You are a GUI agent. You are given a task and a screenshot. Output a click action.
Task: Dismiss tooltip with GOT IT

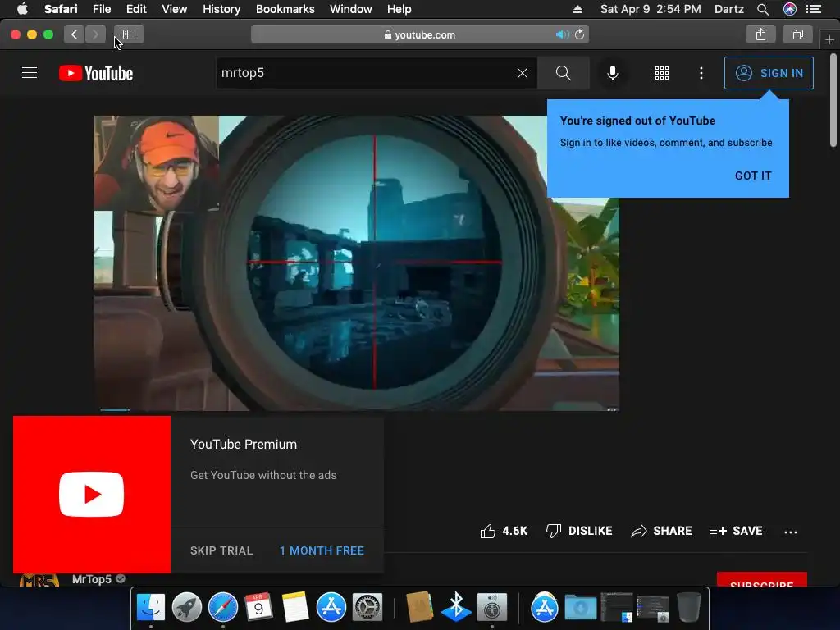[x=753, y=176]
